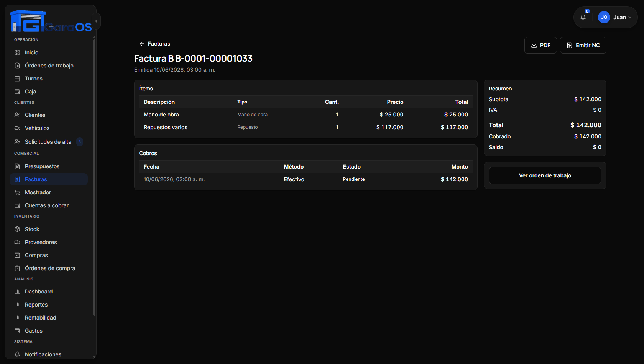Image resolution: width=644 pixels, height=364 pixels.
Task: Click the GaraOS logo
Action: (51, 21)
